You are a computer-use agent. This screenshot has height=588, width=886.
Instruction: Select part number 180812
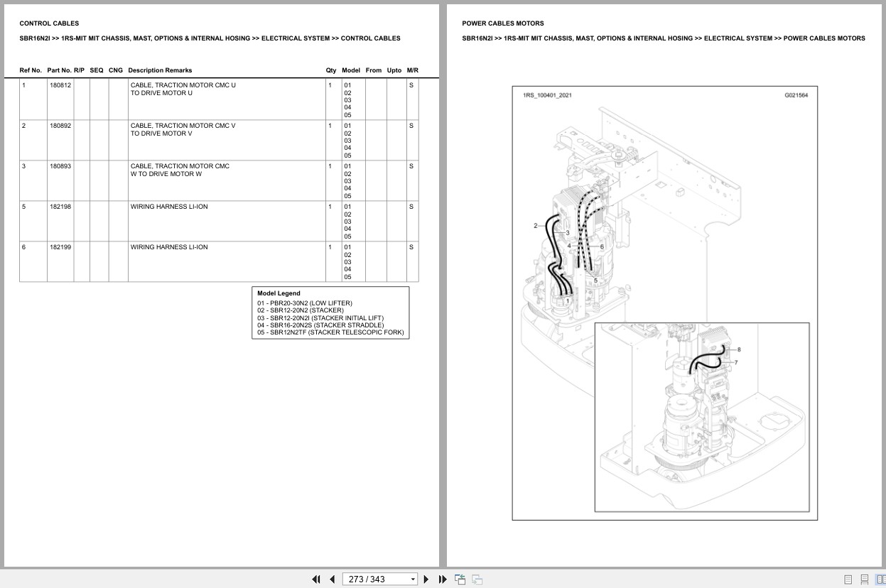click(x=60, y=85)
